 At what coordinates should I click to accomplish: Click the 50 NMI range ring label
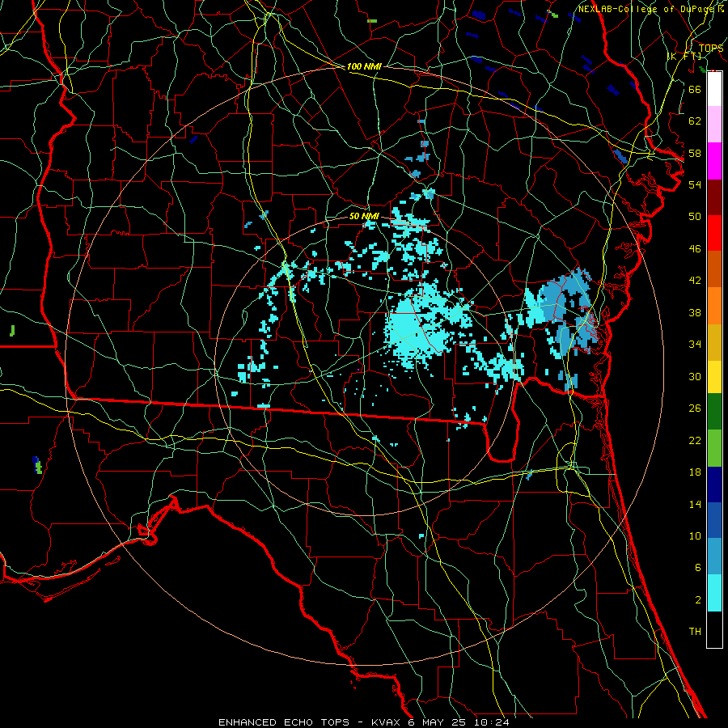[364, 216]
